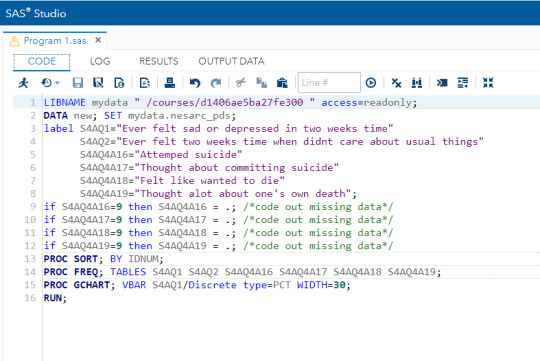
Task: Click the go to line arrow button
Action: point(371,83)
